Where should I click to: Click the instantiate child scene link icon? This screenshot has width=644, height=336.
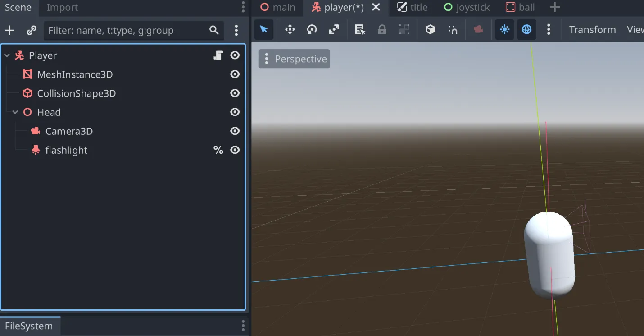click(32, 31)
